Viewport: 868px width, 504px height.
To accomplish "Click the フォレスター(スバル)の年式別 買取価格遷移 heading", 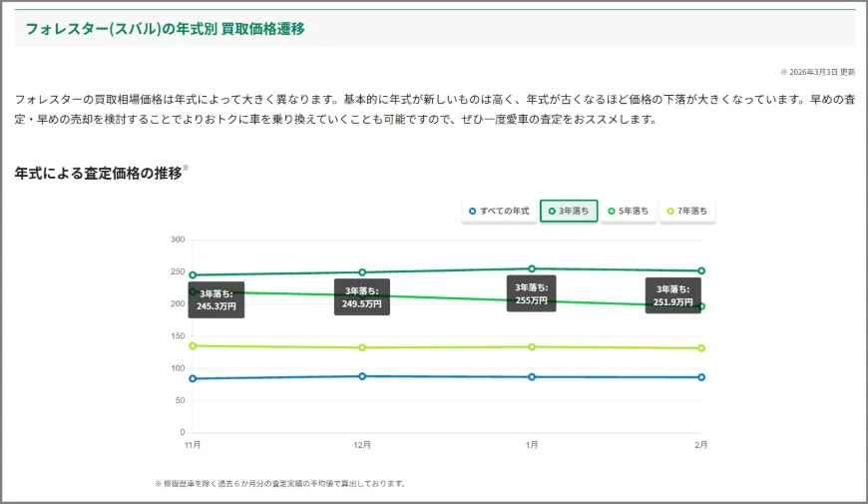I will click(165, 29).
